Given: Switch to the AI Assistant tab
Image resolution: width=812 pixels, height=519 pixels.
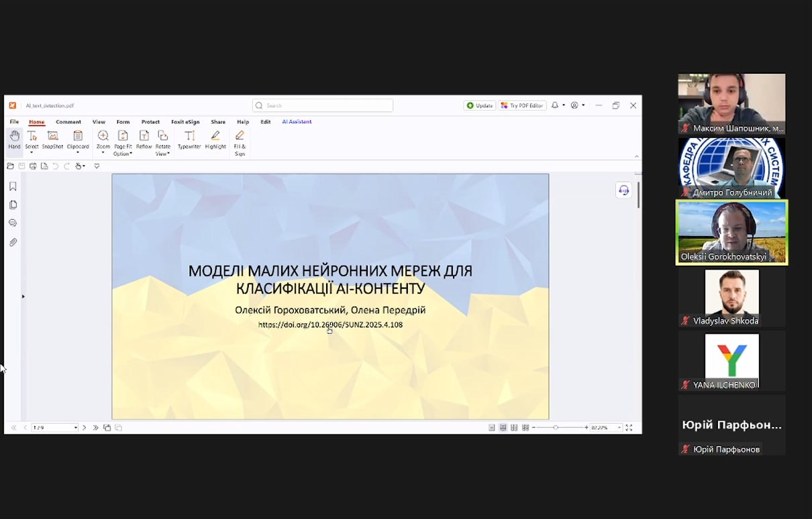Looking at the screenshot, I should [x=297, y=122].
